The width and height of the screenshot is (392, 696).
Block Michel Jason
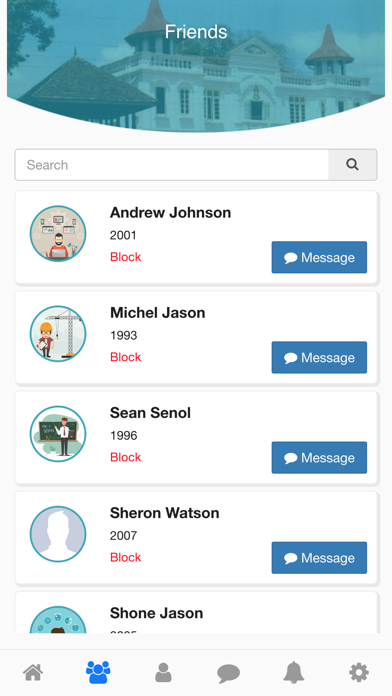pos(126,357)
